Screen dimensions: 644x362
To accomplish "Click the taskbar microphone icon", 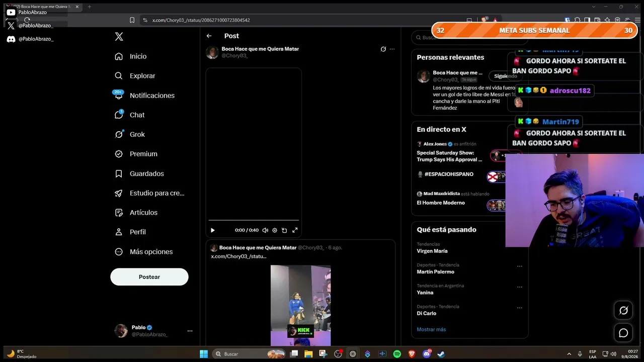I will coord(580,354).
